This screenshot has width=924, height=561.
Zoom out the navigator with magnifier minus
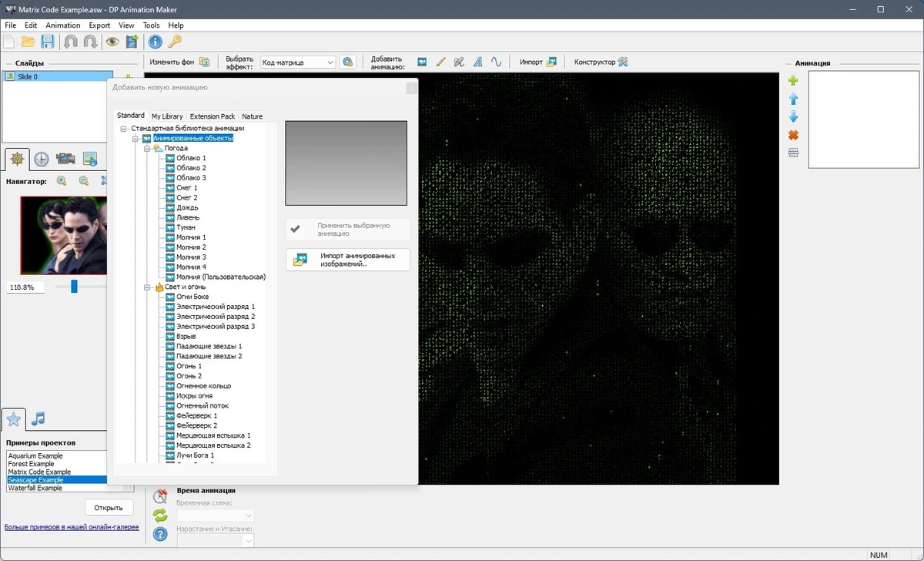pyautogui.click(x=83, y=181)
